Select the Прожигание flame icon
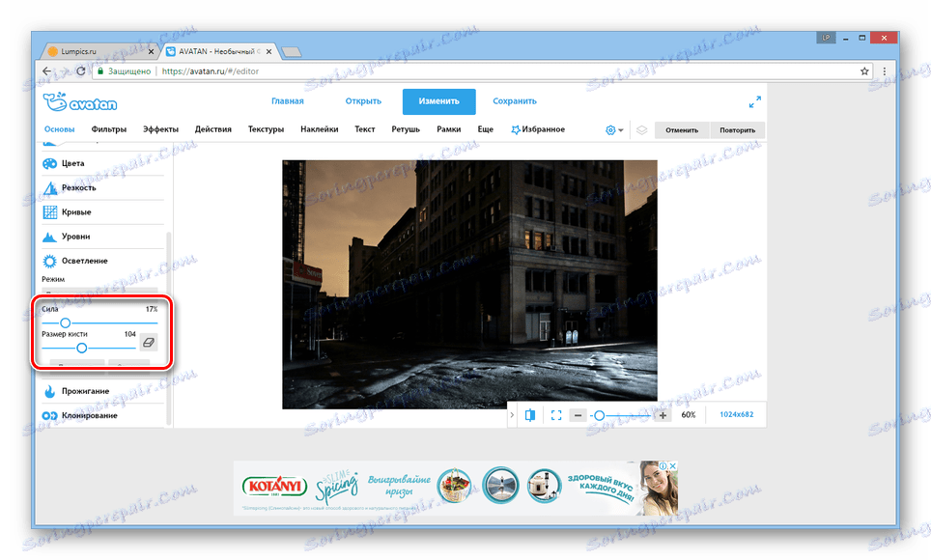The image size is (931, 560). (x=50, y=391)
